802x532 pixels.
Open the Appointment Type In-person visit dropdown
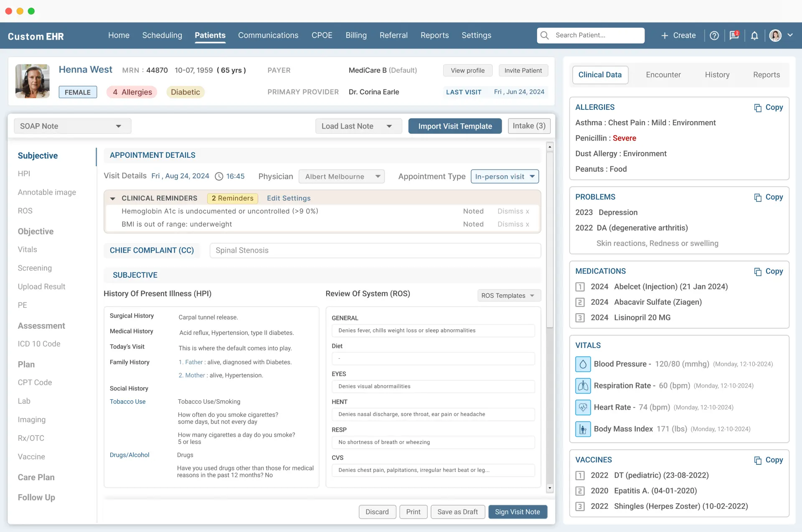[x=505, y=177]
